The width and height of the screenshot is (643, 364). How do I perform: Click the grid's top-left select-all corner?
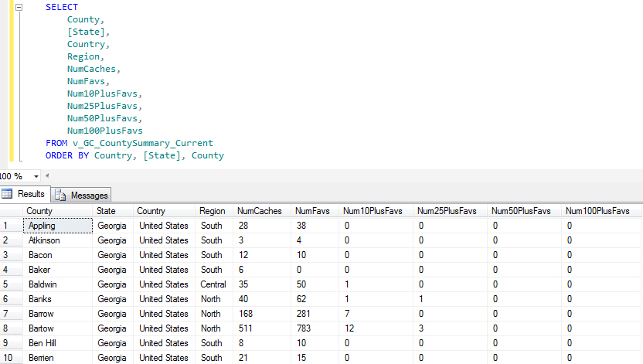pos(11,211)
